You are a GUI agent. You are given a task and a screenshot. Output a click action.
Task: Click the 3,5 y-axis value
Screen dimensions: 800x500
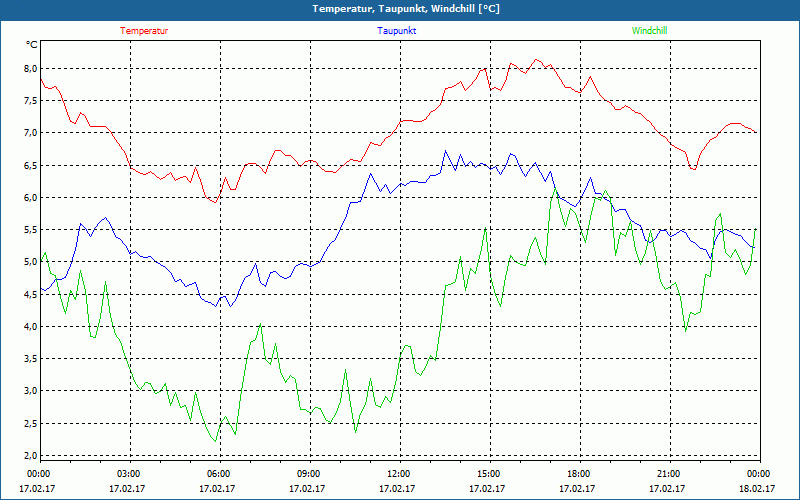coord(31,359)
